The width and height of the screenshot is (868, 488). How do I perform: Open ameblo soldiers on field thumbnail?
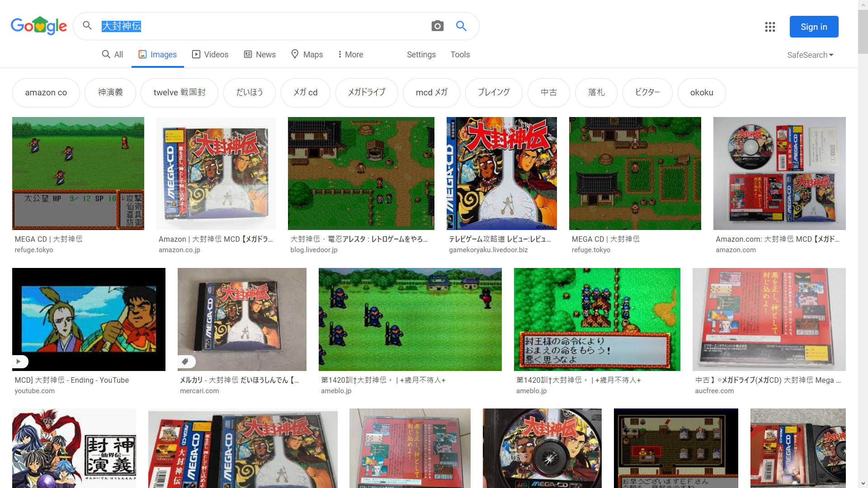410,319
